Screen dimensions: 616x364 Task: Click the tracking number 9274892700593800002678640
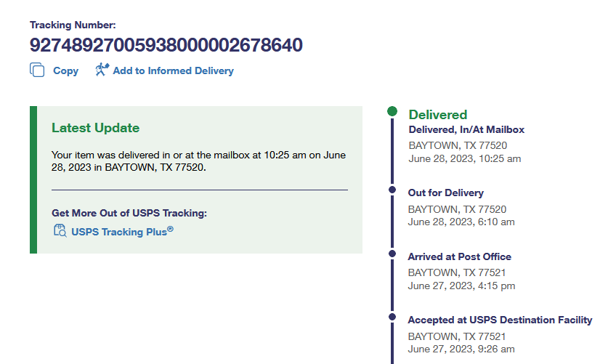click(166, 45)
